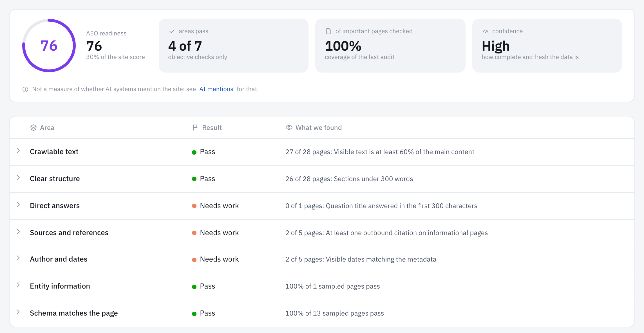The height and width of the screenshot is (333, 644).
Task: Click the flag icon in Result header
Action: (x=195, y=128)
